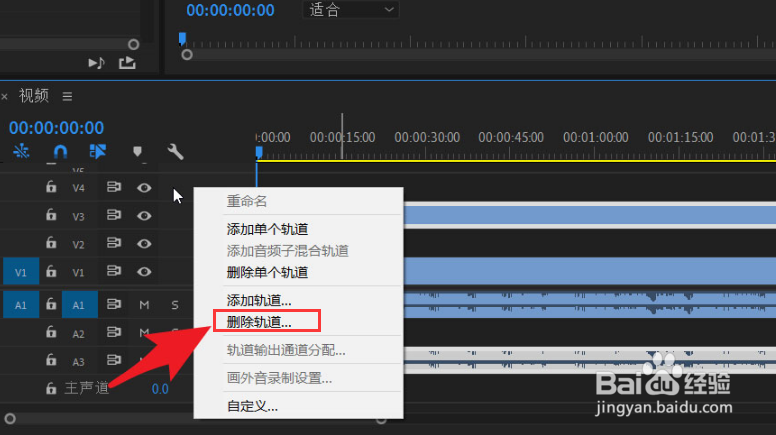Image resolution: width=776 pixels, height=435 pixels.
Task: Select the V4 track label
Action: point(78,188)
